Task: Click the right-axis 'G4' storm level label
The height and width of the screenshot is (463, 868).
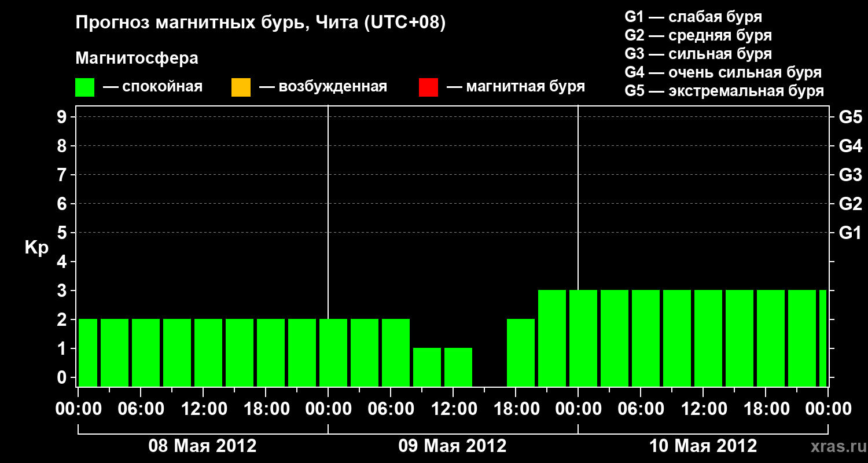Action: 851,146
